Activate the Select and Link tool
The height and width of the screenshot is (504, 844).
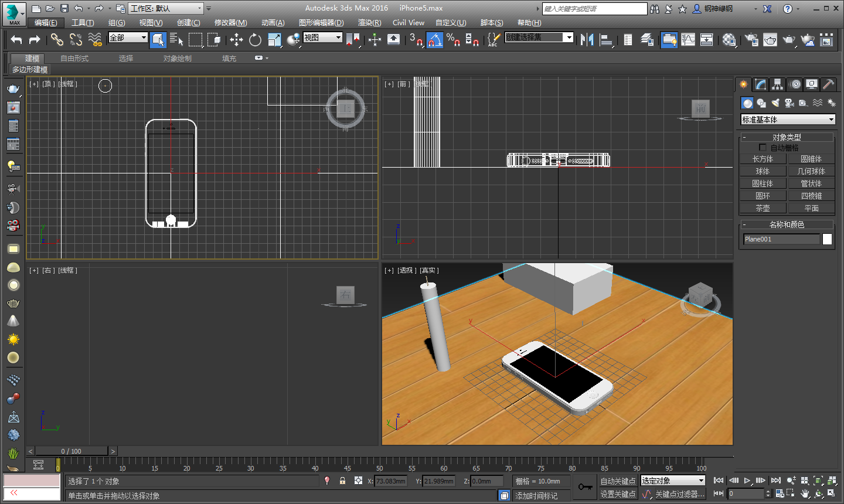tap(57, 39)
